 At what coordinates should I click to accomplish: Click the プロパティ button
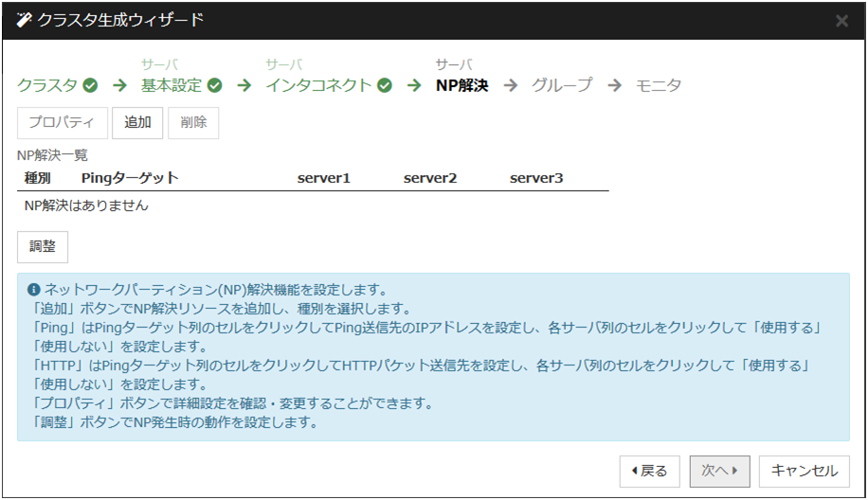click(x=61, y=123)
